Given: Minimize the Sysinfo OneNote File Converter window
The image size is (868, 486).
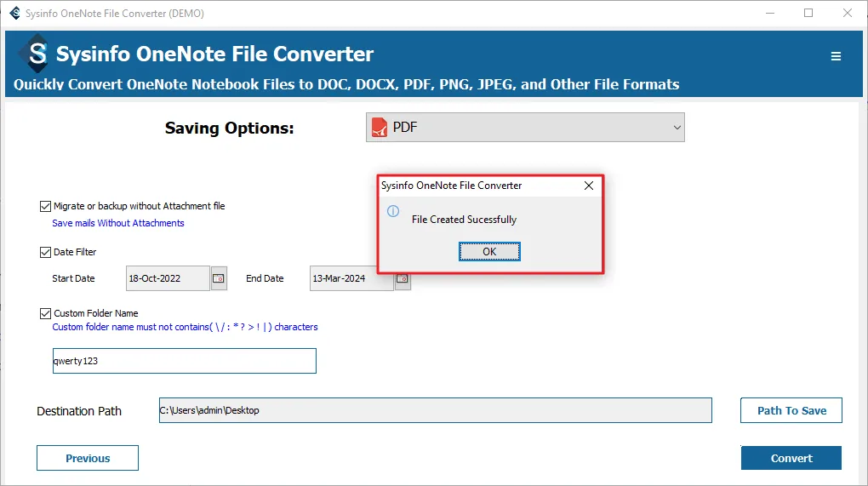Looking at the screenshot, I should (769, 13).
